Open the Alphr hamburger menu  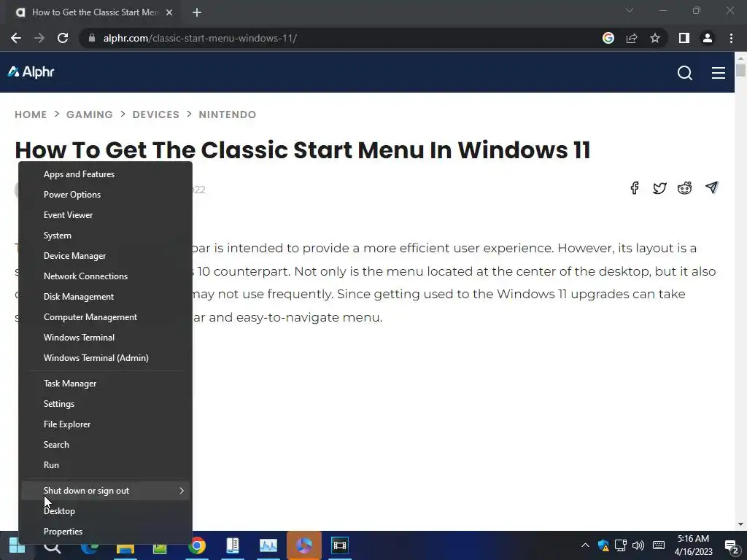[719, 73]
